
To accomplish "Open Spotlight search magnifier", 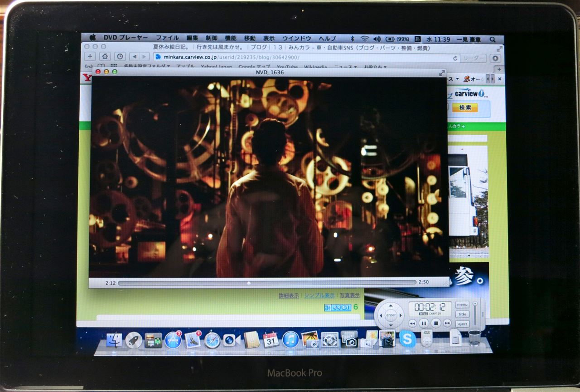I will (x=493, y=40).
